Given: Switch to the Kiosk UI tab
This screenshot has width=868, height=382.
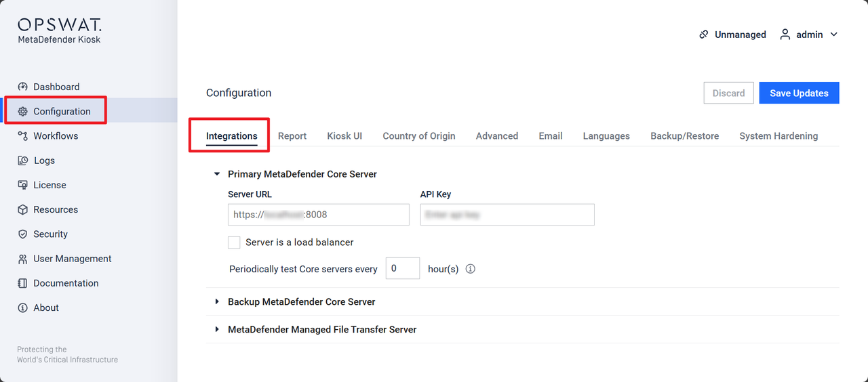Looking at the screenshot, I should tap(344, 136).
